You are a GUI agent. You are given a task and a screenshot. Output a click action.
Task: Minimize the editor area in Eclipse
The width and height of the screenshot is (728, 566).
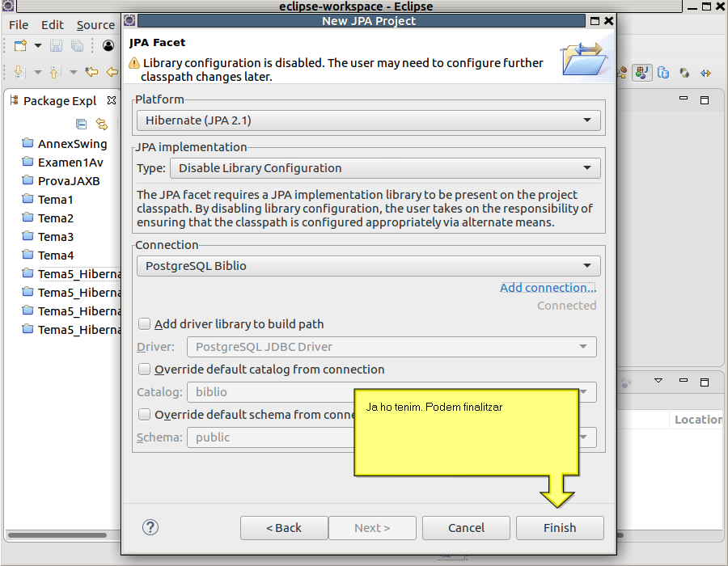point(684,99)
